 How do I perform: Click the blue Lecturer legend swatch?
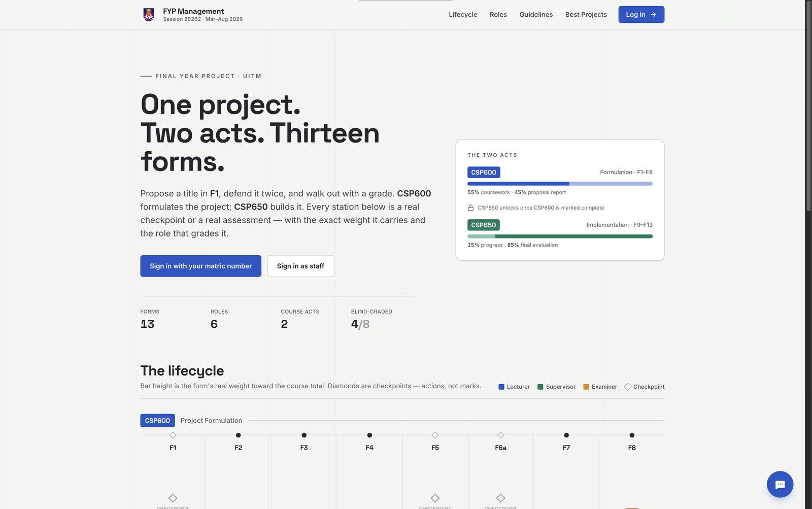501,387
